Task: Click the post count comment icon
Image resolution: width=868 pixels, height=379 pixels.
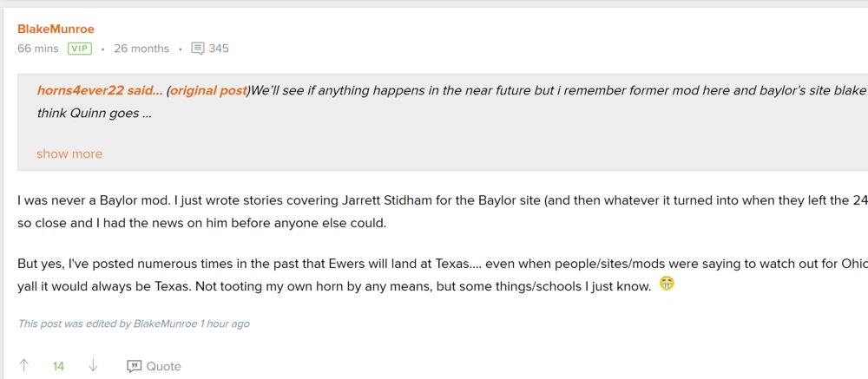Action: click(x=198, y=49)
